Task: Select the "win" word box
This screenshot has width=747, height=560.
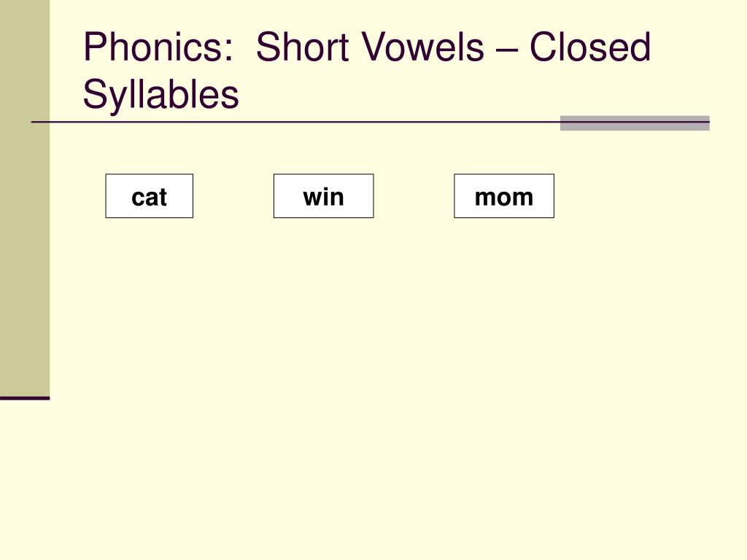Action: [x=323, y=195]
